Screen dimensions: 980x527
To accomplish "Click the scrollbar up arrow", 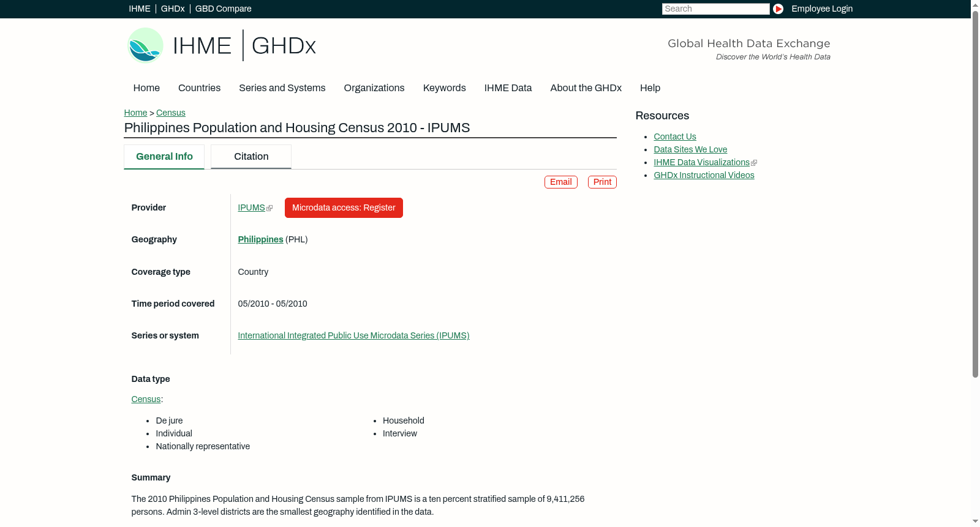I will (x=975, y=4).
